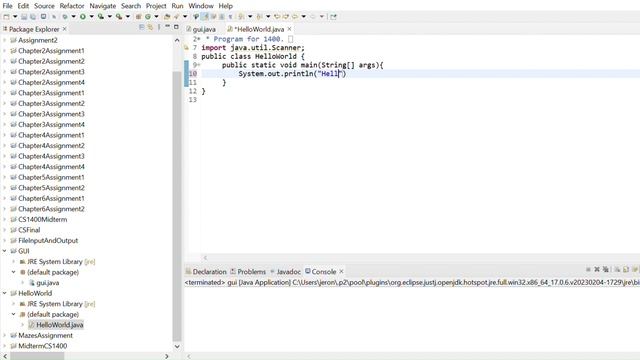The width and height of the screenshot is (640, 360).
Task: Open Package Explorer View Menu icon
Action: pyautogui.click(x=159, y=27)
